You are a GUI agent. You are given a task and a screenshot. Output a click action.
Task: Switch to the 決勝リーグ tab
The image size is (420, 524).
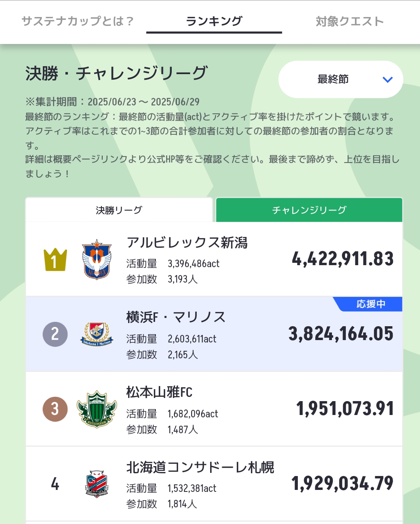coord(119,210)
